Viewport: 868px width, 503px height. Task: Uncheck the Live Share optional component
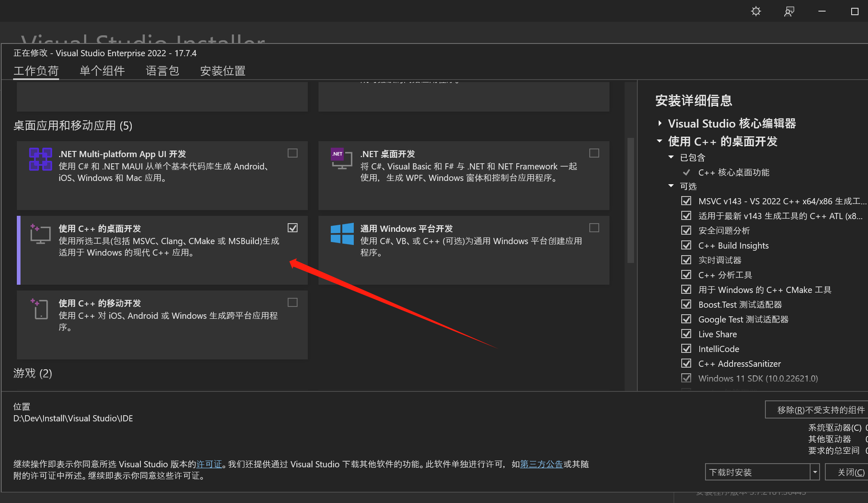686,334
